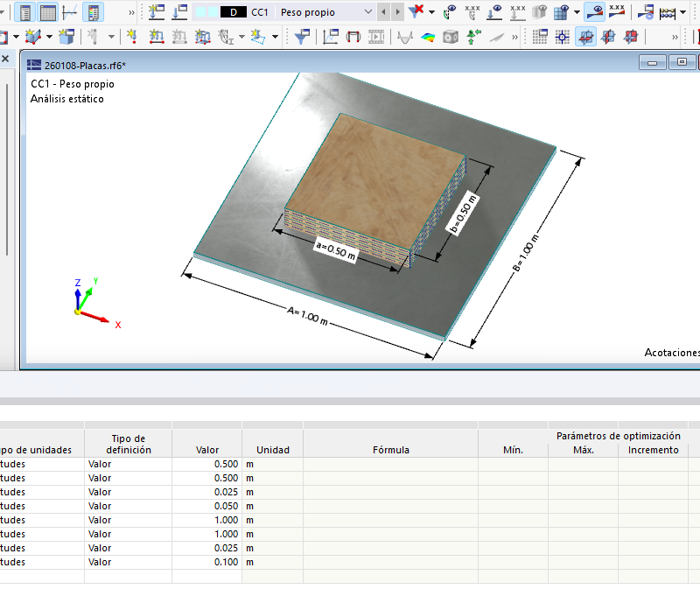
Task: Show the deformation curve icon
Action: [x=405, y=37]
